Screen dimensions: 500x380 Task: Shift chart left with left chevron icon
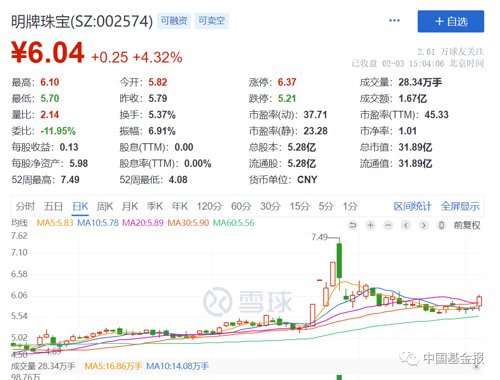(406, 226)
